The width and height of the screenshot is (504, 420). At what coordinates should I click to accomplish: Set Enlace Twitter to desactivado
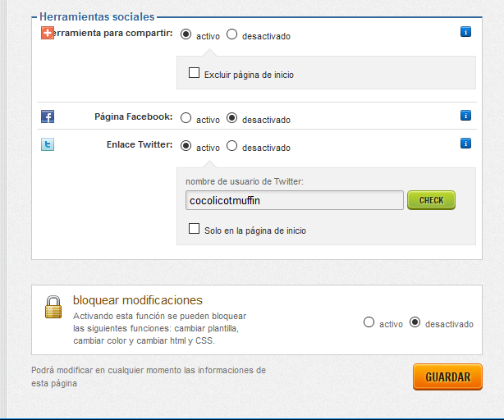231,146
